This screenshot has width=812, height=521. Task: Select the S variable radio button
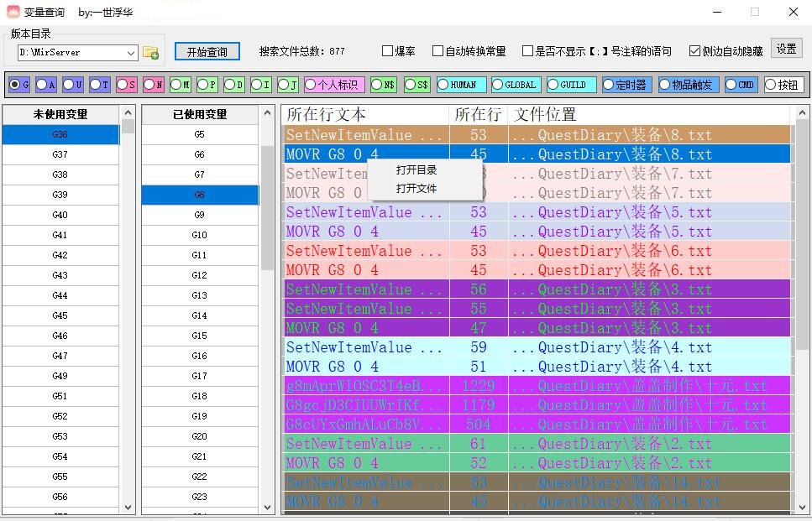click(x=127, y=85)
